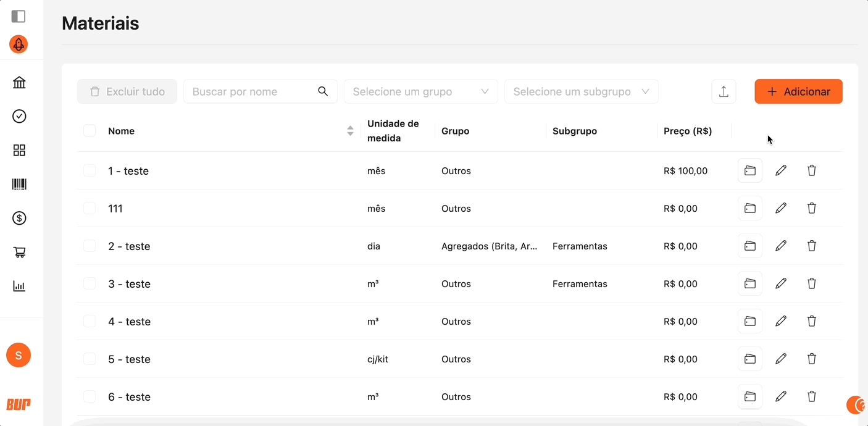Screen dimensions: 868x426
Task: Tick the checkbox for '5 - teste'
Action: [x=90, y=359]
